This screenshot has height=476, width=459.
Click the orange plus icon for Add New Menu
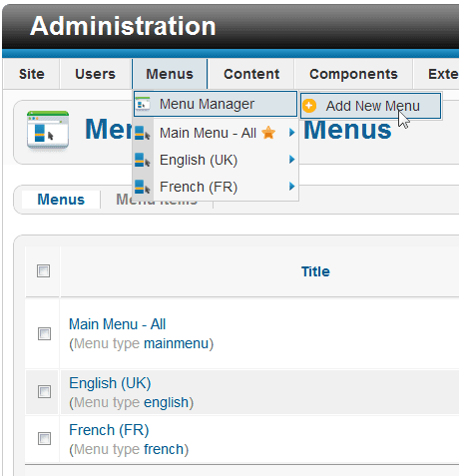click(x=309, y=106)
